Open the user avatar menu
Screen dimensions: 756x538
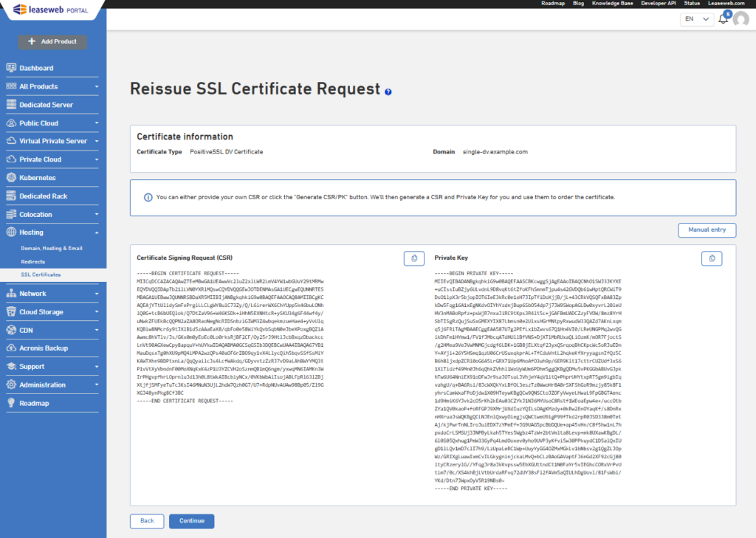coord(741,18)
